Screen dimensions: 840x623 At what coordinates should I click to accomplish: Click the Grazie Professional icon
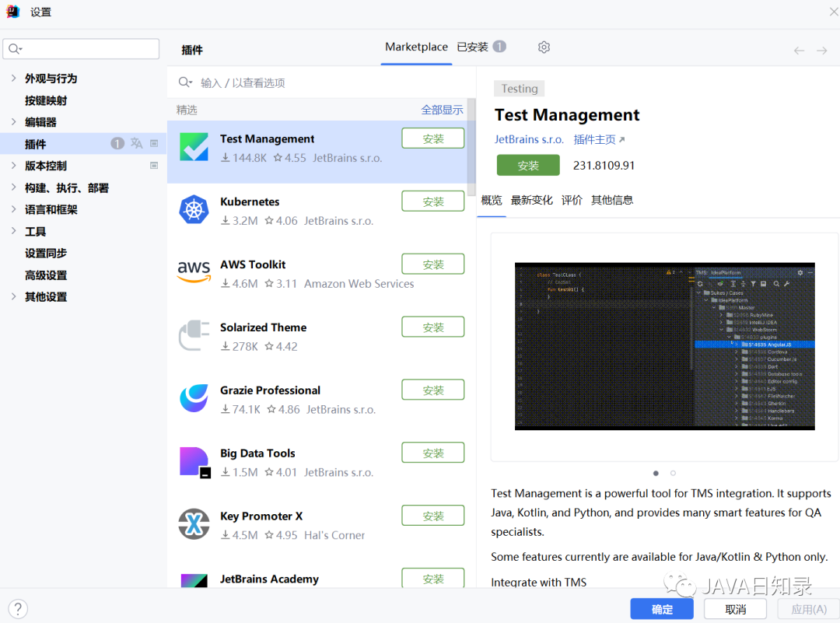(194, 398)
